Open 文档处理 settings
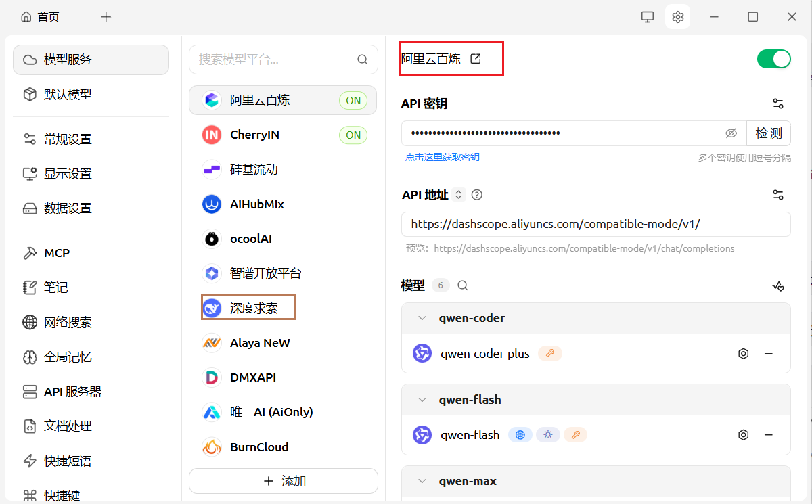The width and height of the screenshot is (812, 504). (x=91, y=426)
